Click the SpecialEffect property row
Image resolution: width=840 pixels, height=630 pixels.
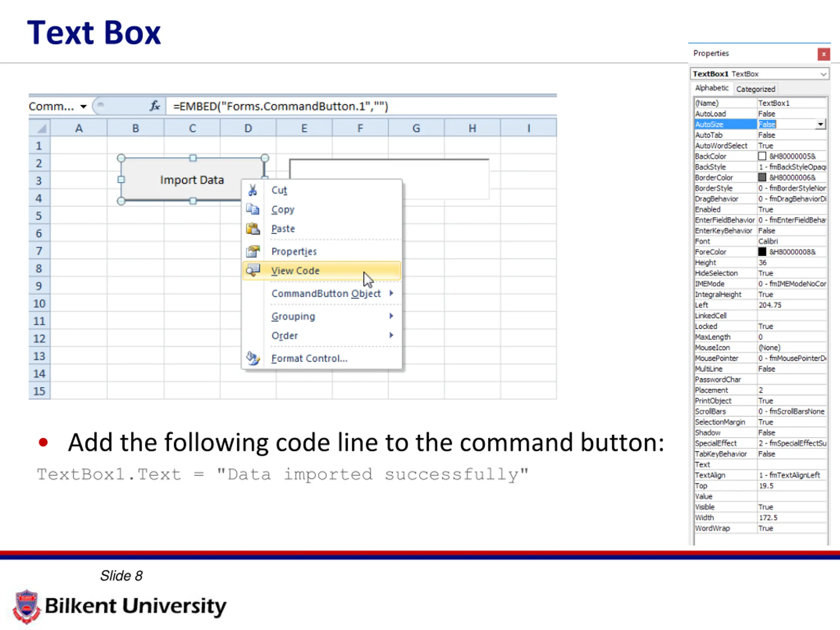pyautogui.click(x=761, y=443)
